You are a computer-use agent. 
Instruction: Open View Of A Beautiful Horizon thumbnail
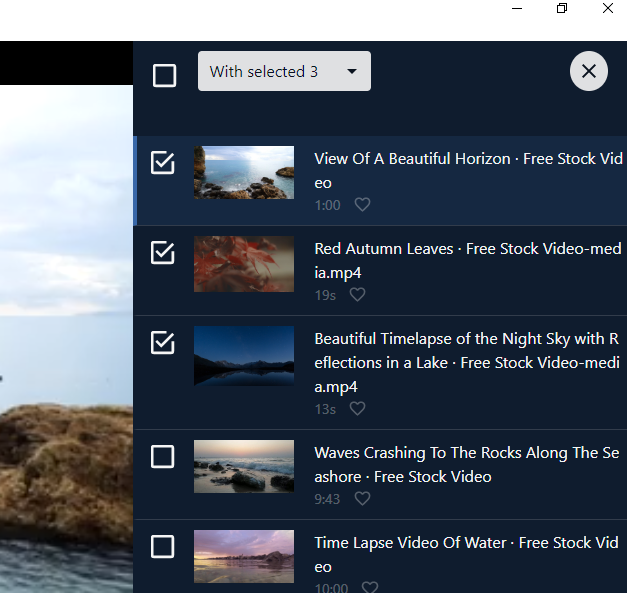point(244,172)
